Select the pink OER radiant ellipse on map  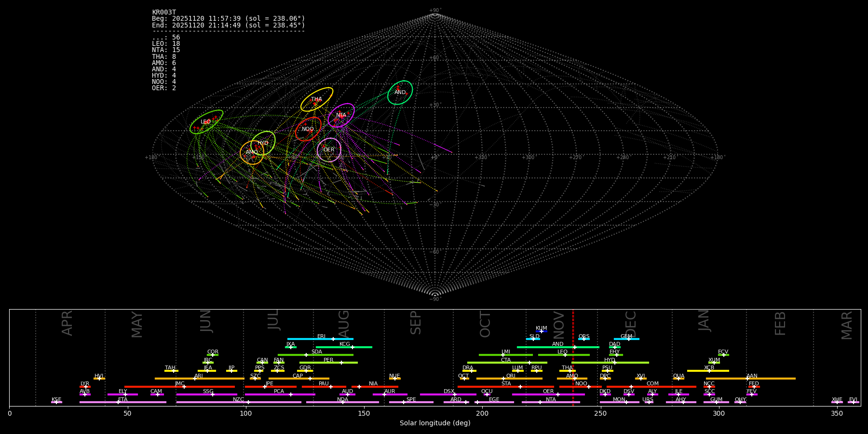coord(329,150)
